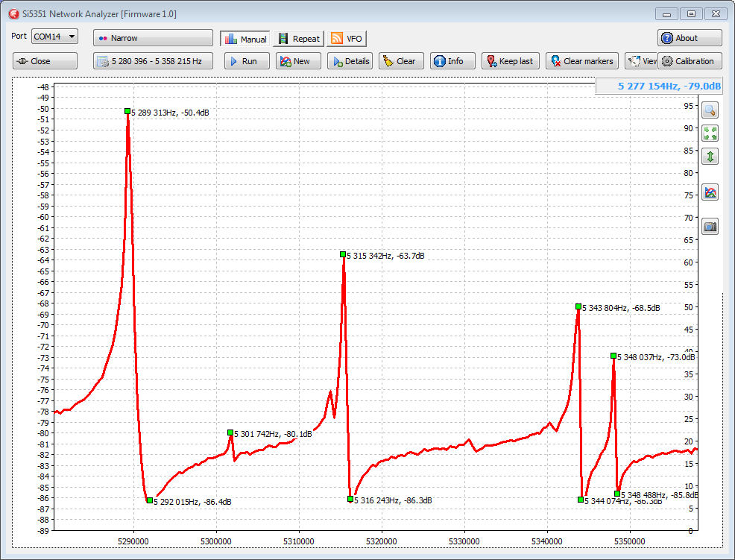Switch to Repeat sweep mode
This screenshot has height=560, width=735.
click(x=299, y=39)
